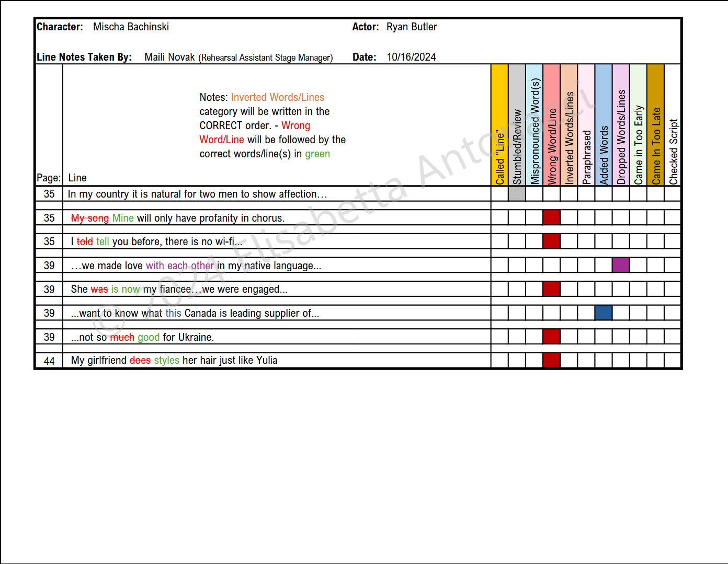Click the Line Notes Taken By: label
Image resolution: width=728 pixels, height=564 pixels.
coord(84,57)
